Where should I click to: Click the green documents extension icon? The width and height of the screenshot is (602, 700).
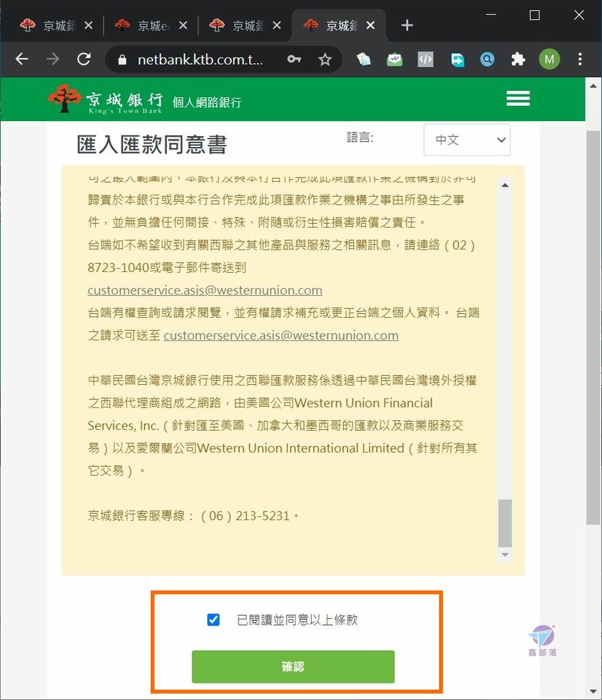(364, 59)
